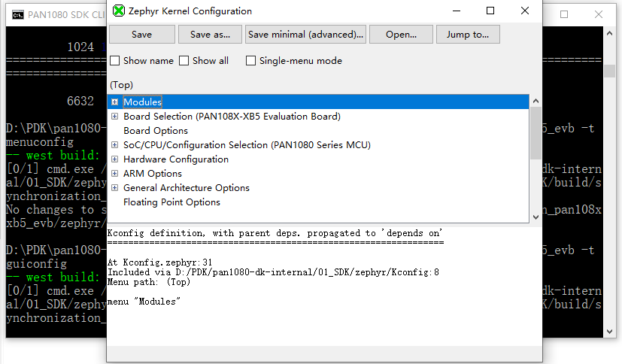Click the 'Menu path: (Top)' line
The height and width of the screenshot is (364, 622).
(149, 282)
